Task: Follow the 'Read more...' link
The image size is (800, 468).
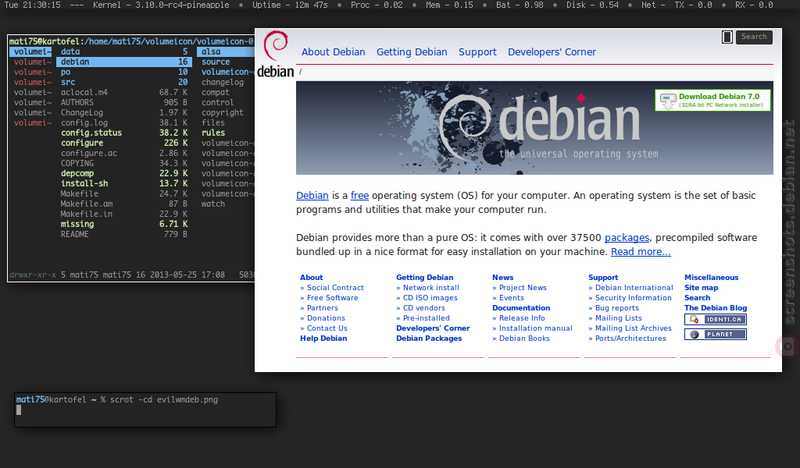Action: click(x=641, y=252)
